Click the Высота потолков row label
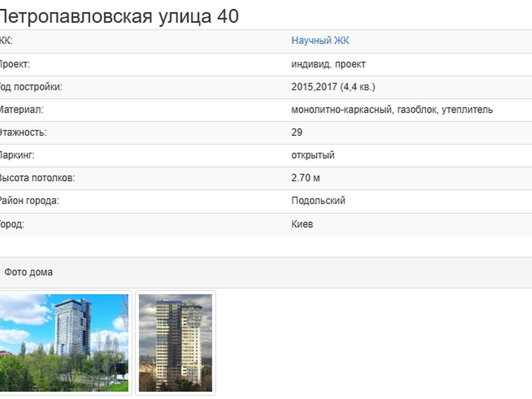This screenshot has height=399, width=532. tap(37, 178)
